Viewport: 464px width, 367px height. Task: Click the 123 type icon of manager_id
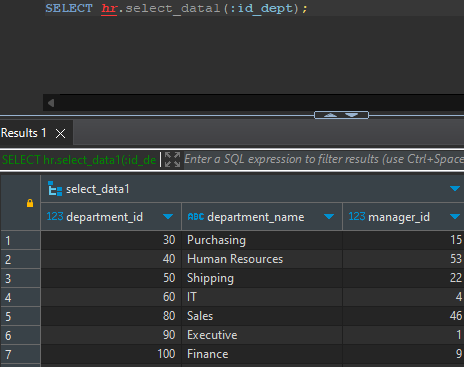[357, 216]
